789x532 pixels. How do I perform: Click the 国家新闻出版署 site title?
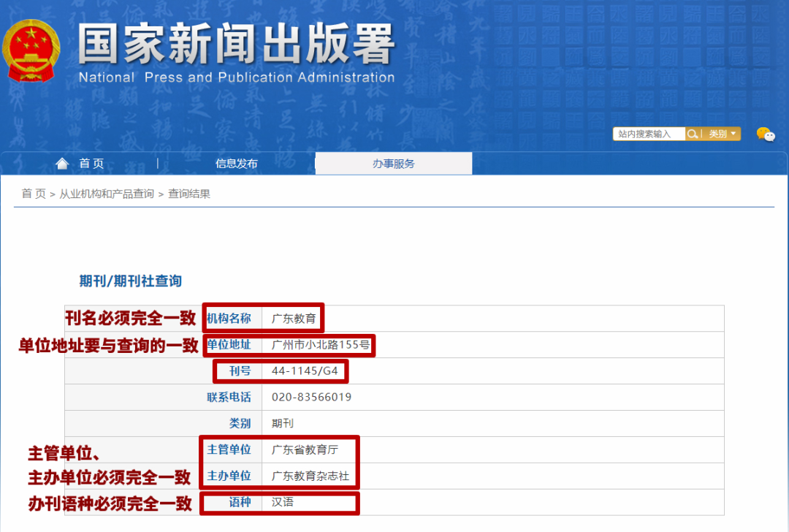(x=237, y=45)
